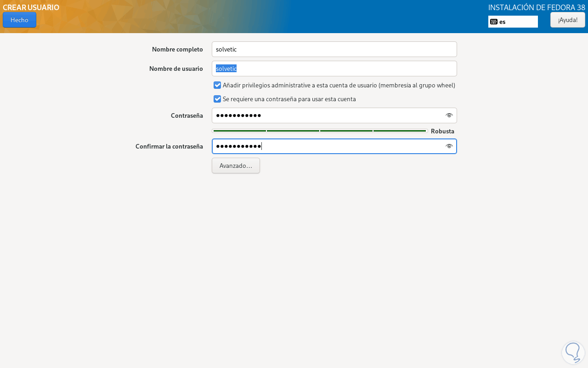Toggle the 'Se requiere una contraseña' checkbox
Viewport: 588px width, 368px height.
217,99
